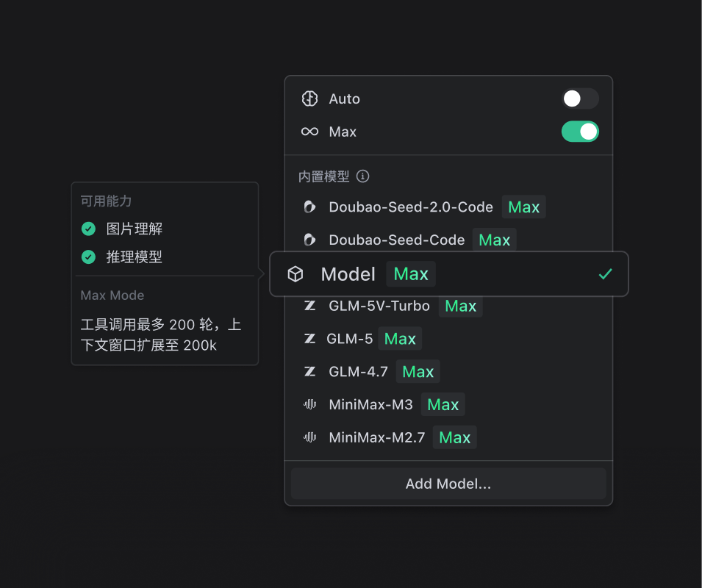The width and height of the screenshot is (702, 588).
Task: Click the green check beside 图片理解
Action: point(89,229)
